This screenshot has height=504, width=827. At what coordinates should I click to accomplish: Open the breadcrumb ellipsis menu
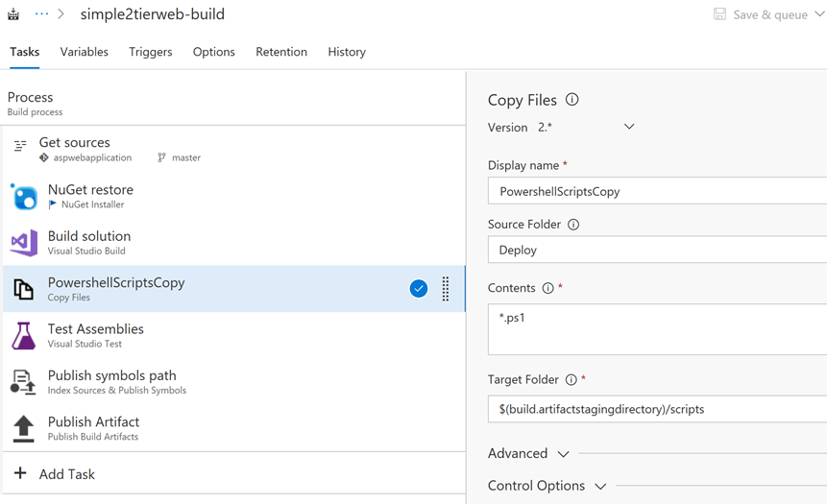point(41,14)
